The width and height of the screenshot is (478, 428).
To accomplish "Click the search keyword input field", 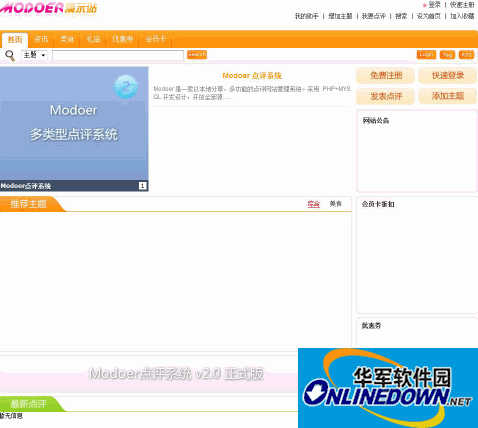I will point(118,55).
